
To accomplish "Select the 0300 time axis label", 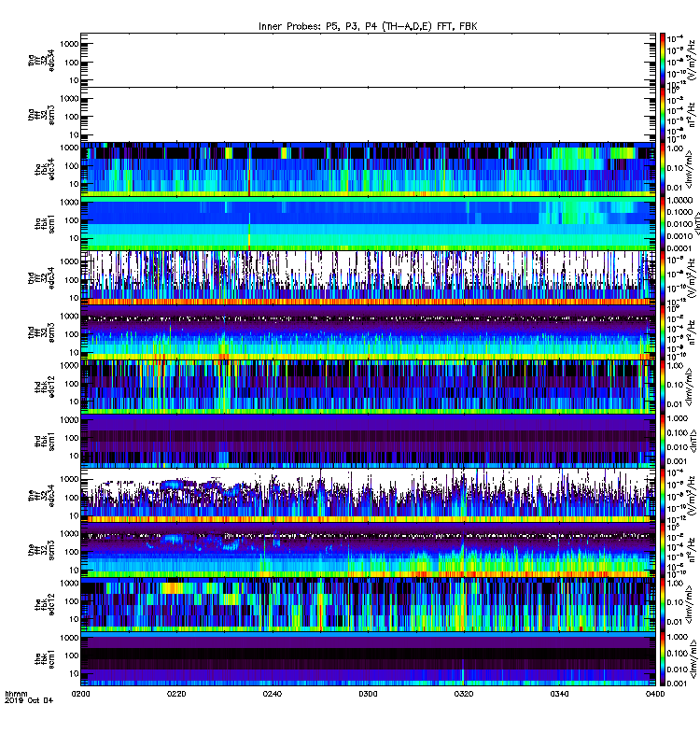I will pos(368,694).
